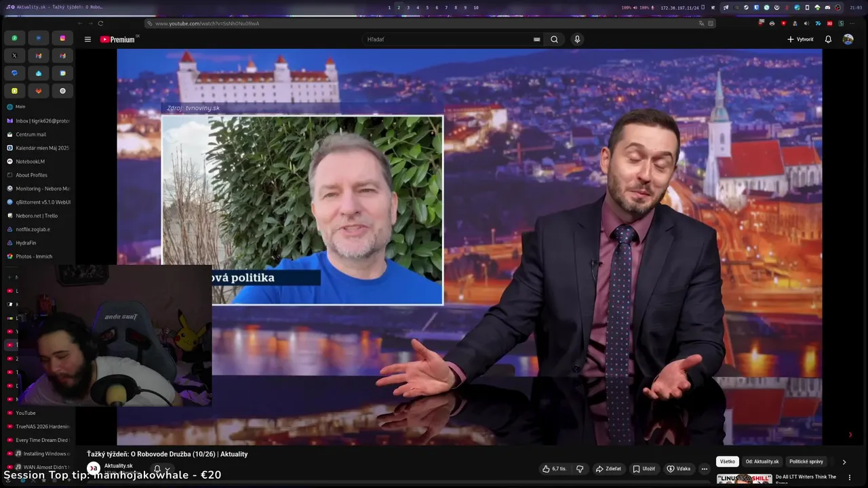
Task: Focus the Hľadať search field
Action: click(x=448, y=39)
